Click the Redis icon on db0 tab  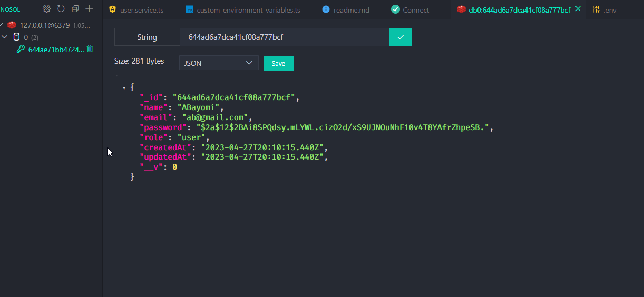click(x=461, y=9)
